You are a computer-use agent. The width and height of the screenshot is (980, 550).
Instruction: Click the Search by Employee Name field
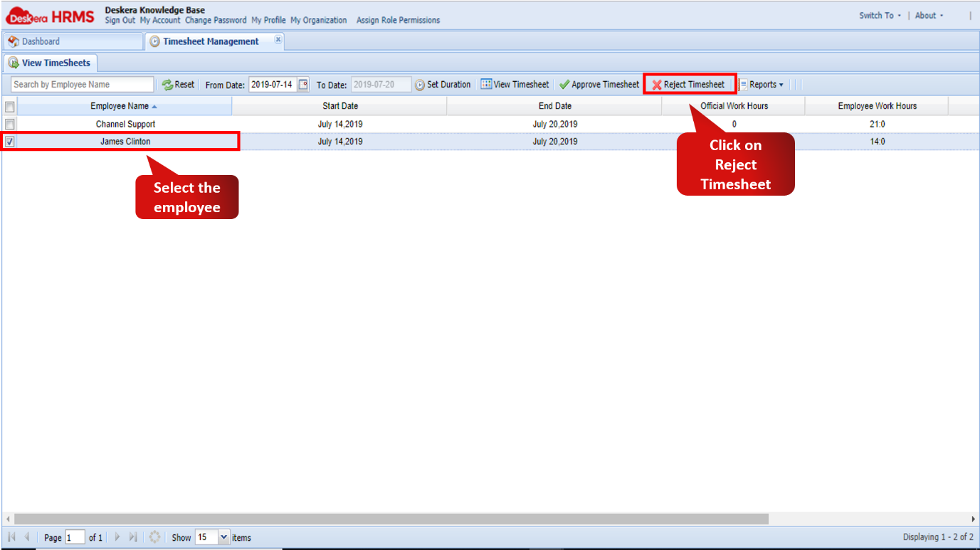click(82, 84)
